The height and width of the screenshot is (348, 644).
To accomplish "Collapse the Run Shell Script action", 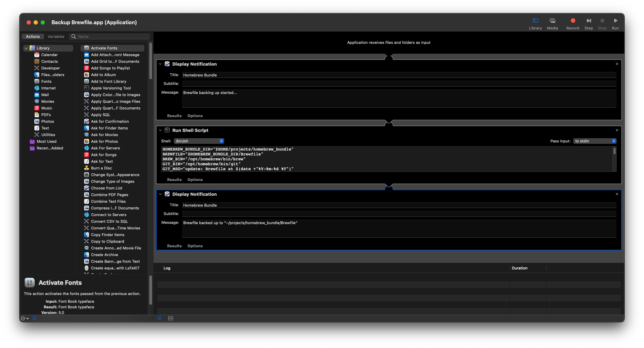I will click(160, 130).
